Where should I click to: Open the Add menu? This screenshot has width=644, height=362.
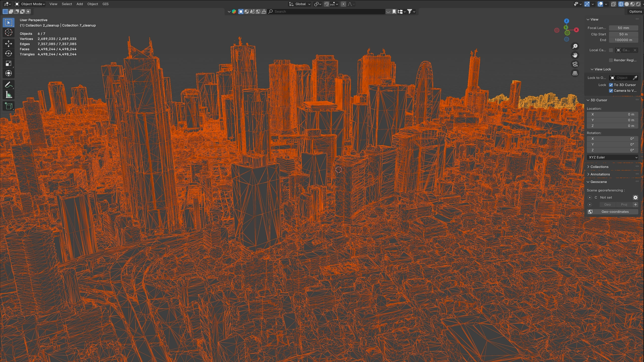[x=80, y=4]
